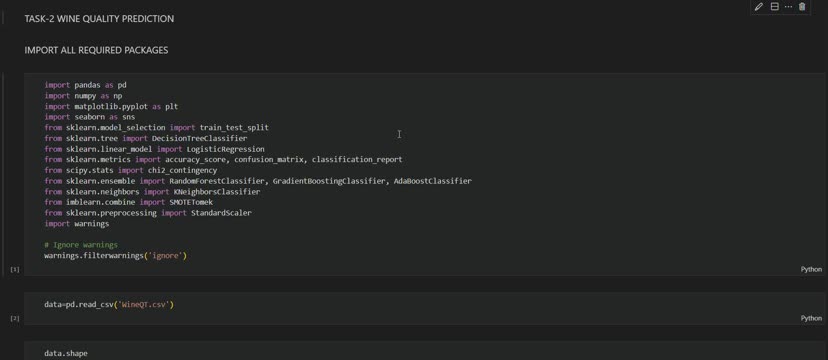Click execution count [1] indicator
Screen dimensions: 828x360
(15, 270)
